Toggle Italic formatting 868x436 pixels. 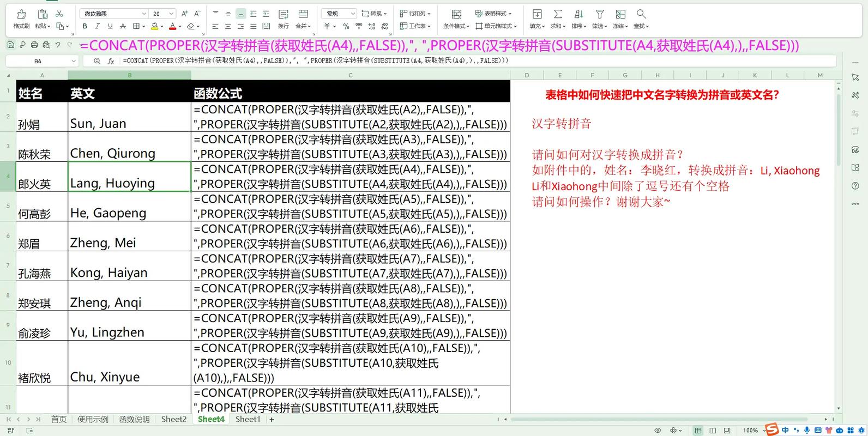click(x=97, y=26)
